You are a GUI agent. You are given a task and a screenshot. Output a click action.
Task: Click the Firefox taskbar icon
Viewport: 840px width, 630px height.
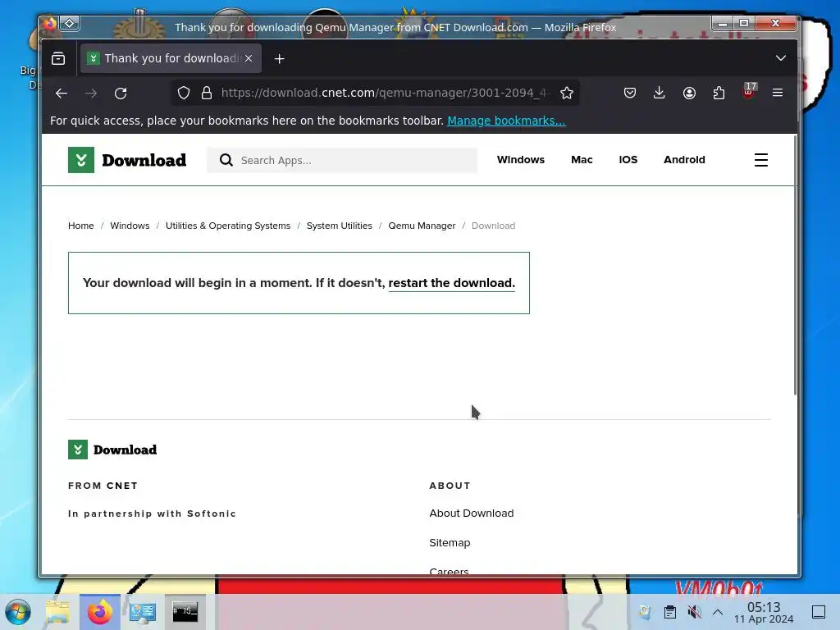(x=100, y=612)
